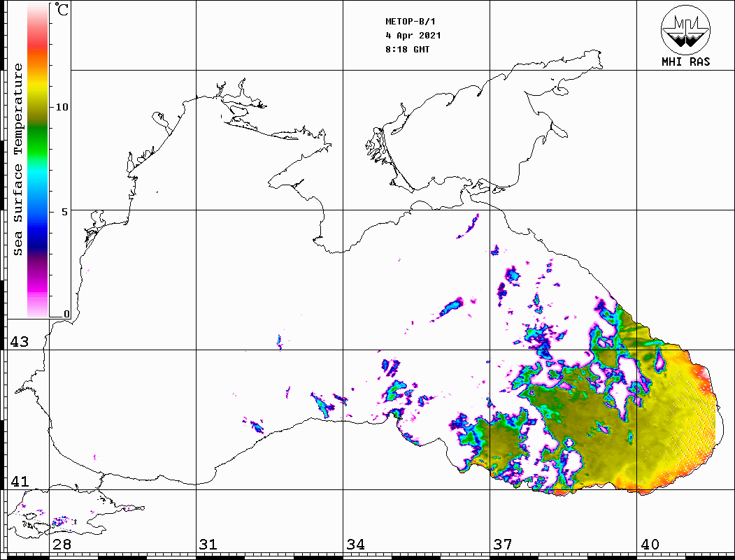Click the °C unit label

click(62, 9)
